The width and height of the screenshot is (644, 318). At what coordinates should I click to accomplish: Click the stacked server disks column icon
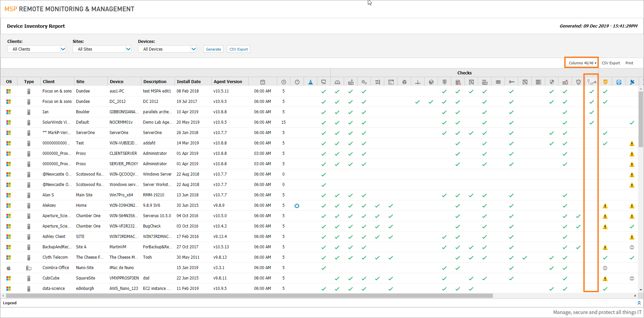pos(538,82)
